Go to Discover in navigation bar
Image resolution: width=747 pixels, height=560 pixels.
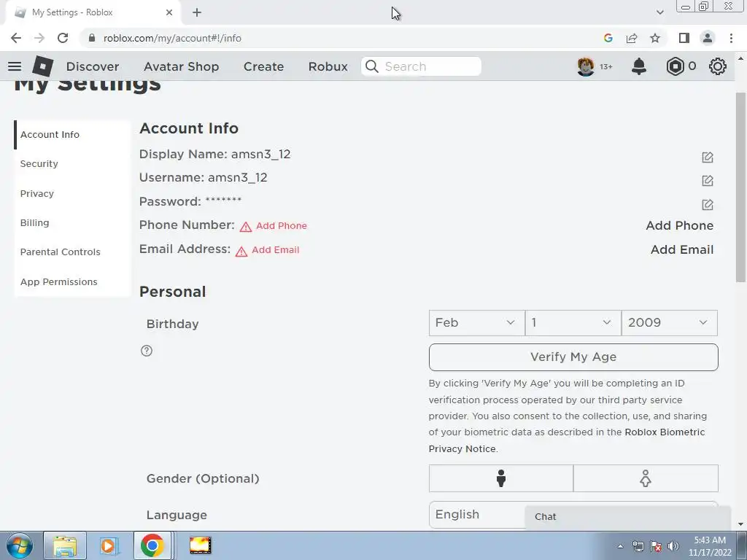click(93, 66)
